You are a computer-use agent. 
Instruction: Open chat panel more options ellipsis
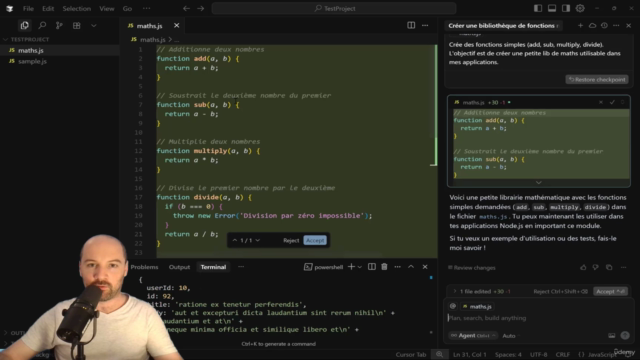[x=616, y=25]
